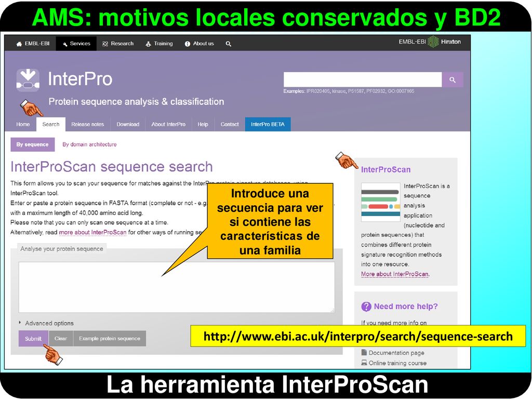This screenshot has height=399, width=532.
Task: Click the text area resize grip
Action: [332, 310]
